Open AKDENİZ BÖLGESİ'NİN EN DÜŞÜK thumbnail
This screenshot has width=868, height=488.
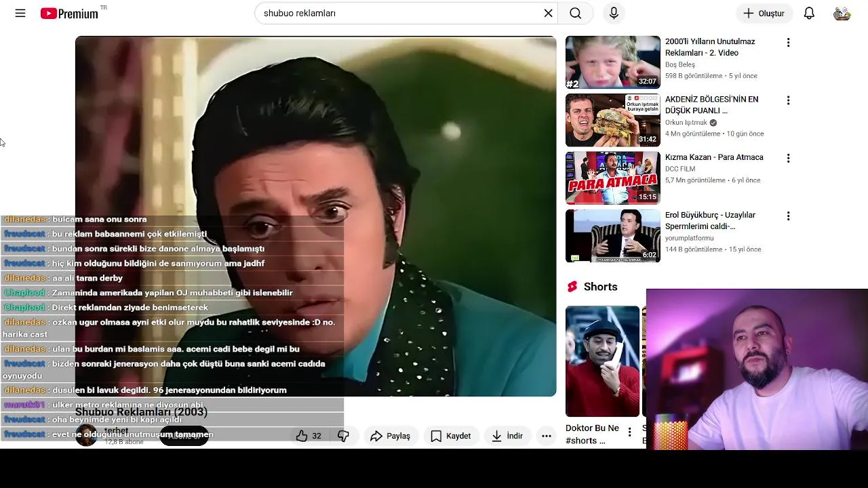613,120
